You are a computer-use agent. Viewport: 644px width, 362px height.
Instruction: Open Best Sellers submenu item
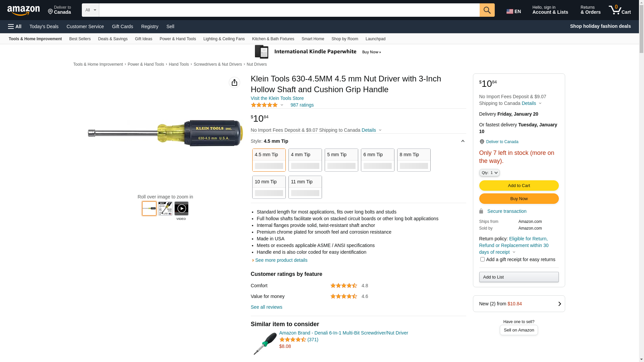coord(80,39)
